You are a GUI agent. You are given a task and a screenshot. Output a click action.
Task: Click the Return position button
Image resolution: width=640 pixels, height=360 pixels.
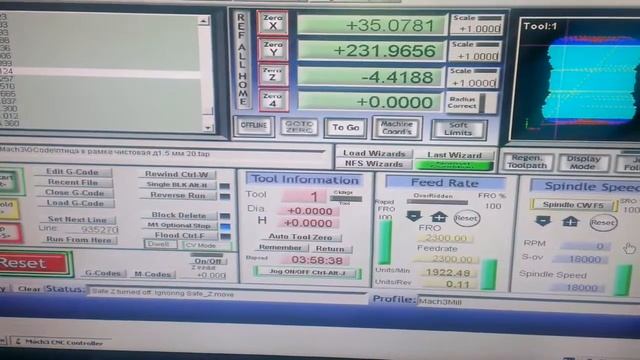330,248
